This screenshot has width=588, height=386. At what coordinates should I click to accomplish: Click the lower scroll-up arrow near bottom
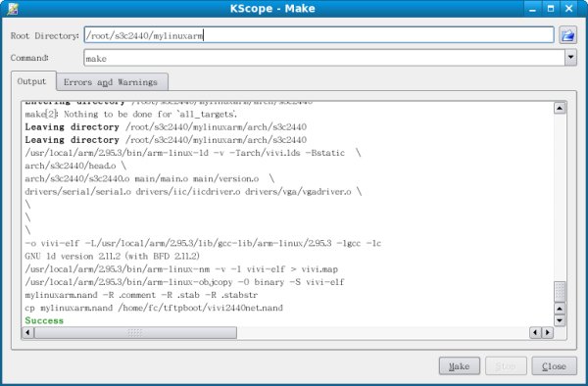point(560,309)
